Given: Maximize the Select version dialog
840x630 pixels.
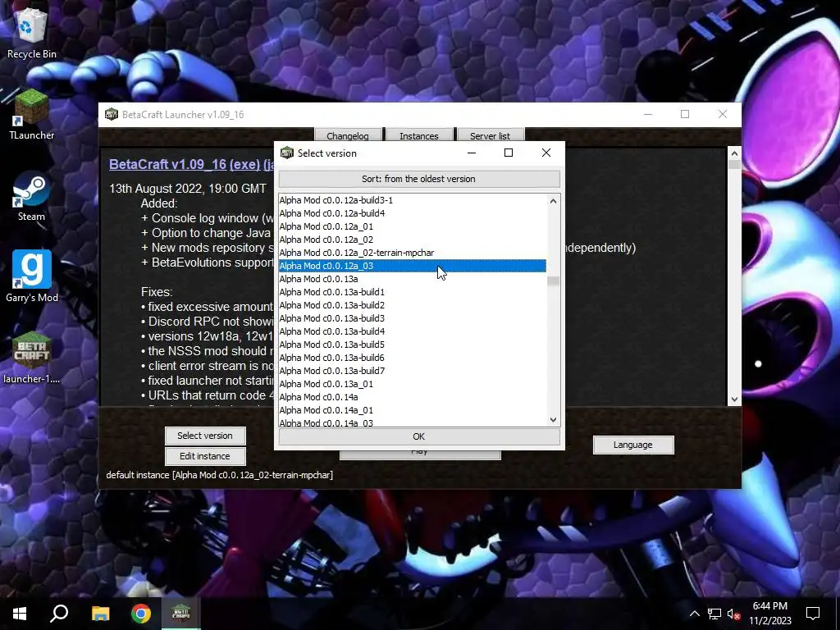Looking at the screenshot, I should [x=509, y=153].
